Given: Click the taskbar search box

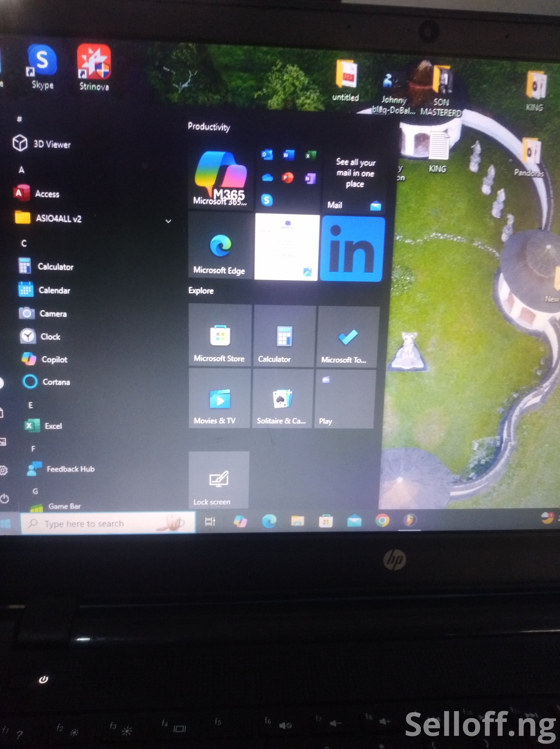Looking at the screenshot, I should (x=108, y=523).
